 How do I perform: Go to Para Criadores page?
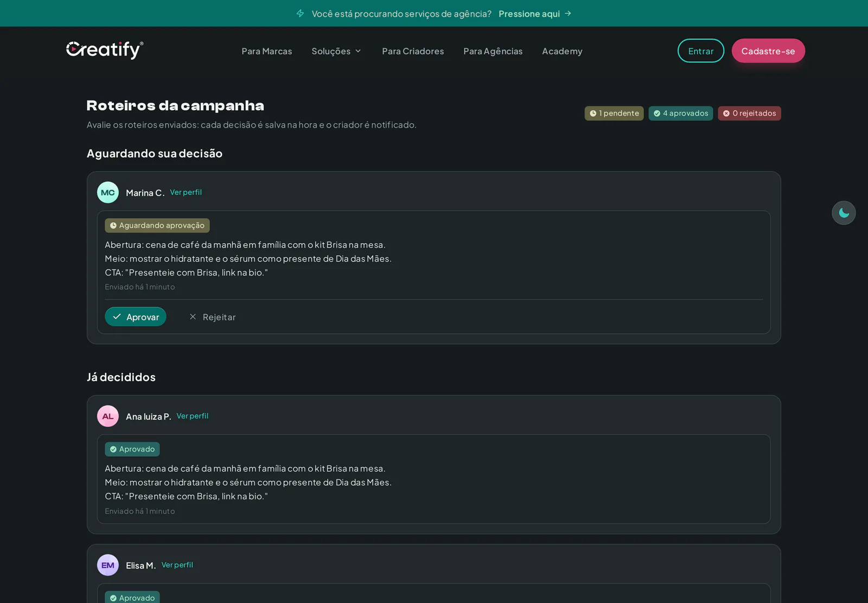(413, 51)
